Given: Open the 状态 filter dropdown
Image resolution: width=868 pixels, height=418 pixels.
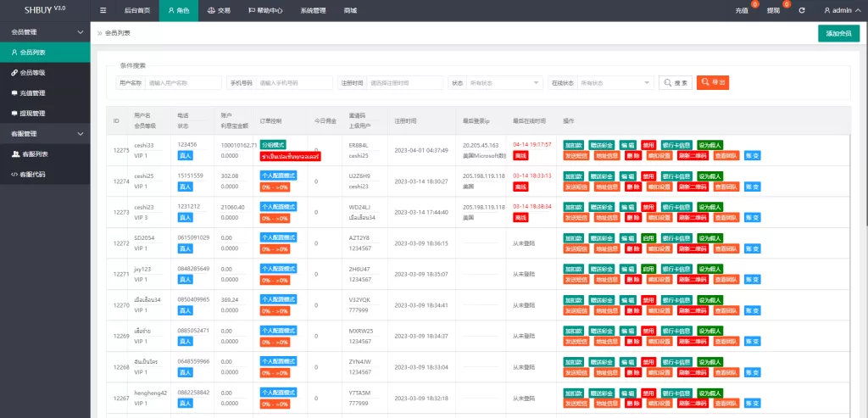Looking at the screenshot, I should click(x=505, y=83).
